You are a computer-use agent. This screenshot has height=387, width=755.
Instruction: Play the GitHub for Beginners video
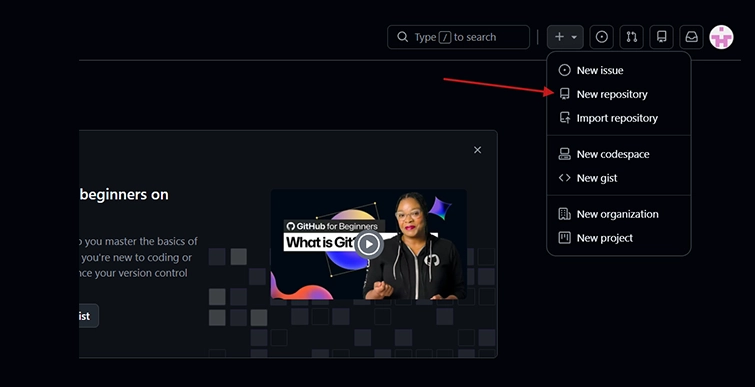pos(369,244)
